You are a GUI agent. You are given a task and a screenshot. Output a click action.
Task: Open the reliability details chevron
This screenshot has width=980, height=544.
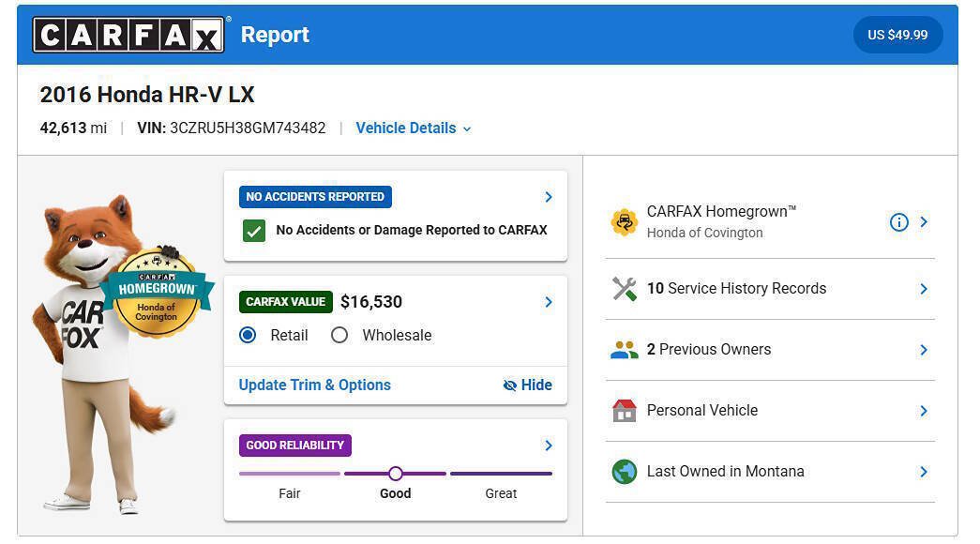coord(548,446)
